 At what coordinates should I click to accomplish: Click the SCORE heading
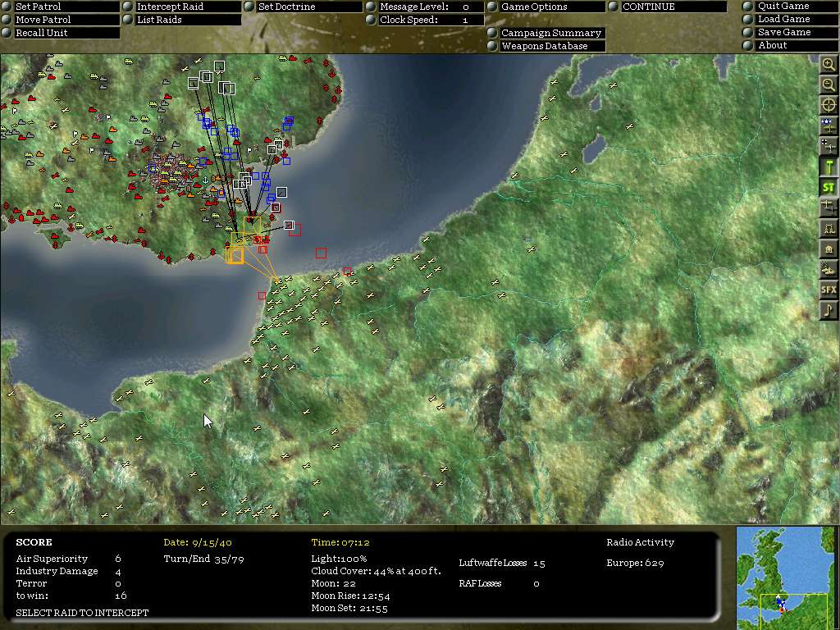(x=34, y=542)
